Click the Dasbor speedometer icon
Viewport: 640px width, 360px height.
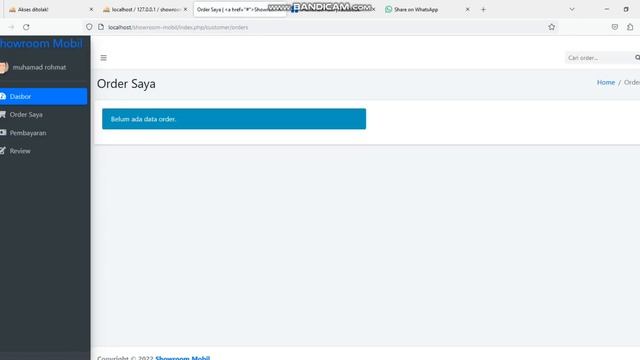click(3, 96)
